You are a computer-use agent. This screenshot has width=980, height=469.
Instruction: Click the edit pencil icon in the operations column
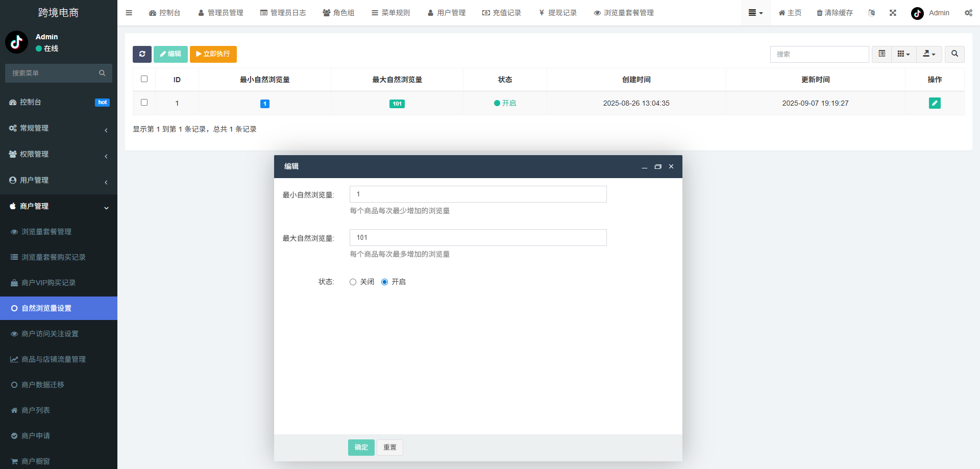pos(935,103)
